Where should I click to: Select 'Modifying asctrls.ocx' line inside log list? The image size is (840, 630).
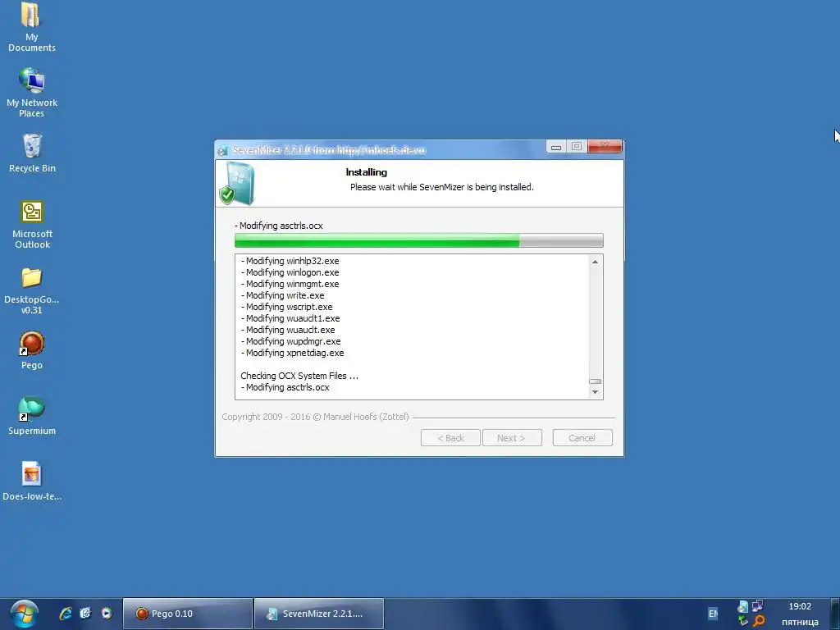[x=285, y=387]
